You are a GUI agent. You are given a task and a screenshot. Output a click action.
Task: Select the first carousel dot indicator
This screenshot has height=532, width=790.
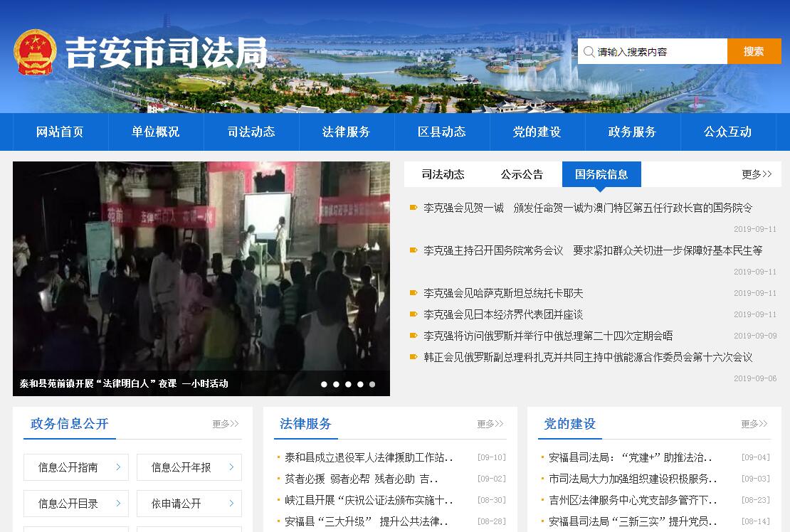tap(324, 384)
